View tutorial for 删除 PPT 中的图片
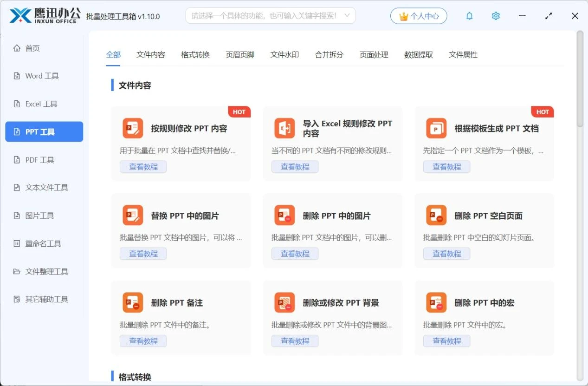The width and height of the screenshot is (588, 386). 295,254
